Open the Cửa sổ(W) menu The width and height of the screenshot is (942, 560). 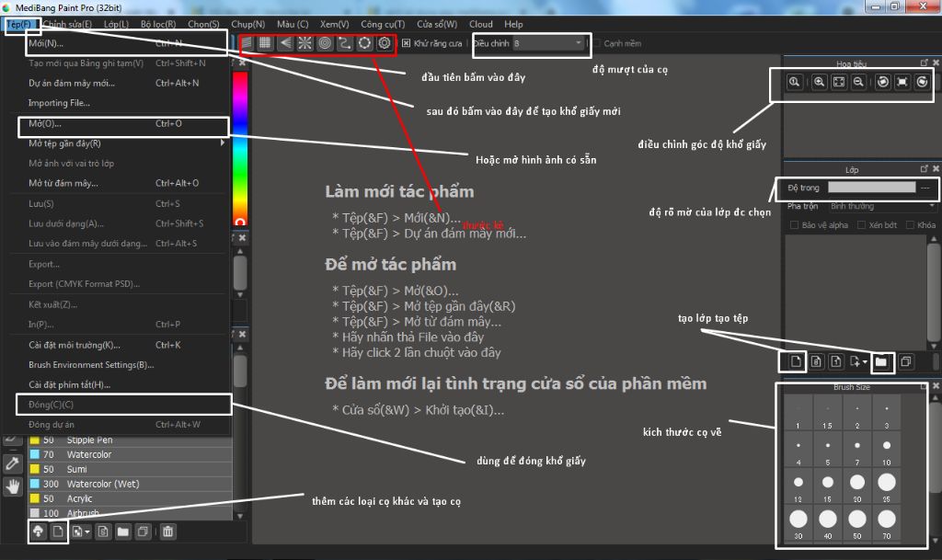437,24
